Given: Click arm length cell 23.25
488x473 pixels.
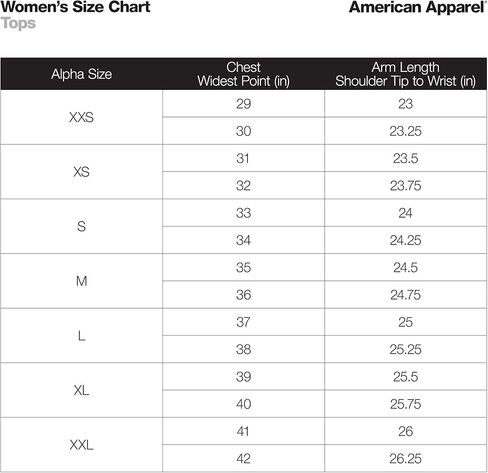Looking at the screenshot, I should tap(405, 131).
